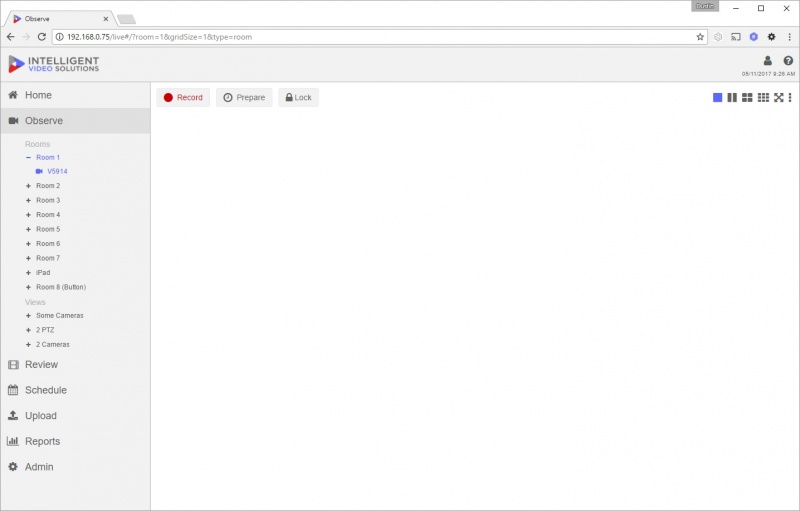Expand Room 5 tree node
800x511 pixels.
(x=29, y=229)
